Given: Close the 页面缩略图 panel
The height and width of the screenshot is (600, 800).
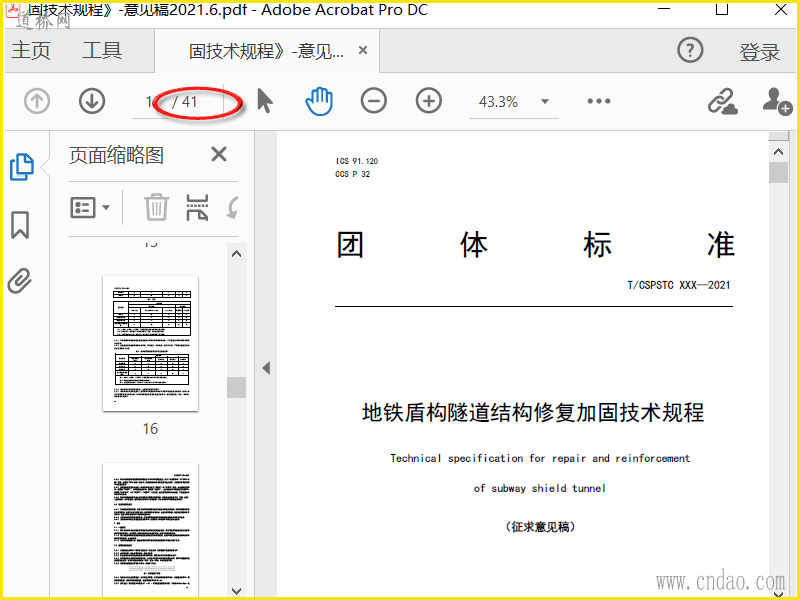Looking at the screenshot, I should tap(219, 154).
